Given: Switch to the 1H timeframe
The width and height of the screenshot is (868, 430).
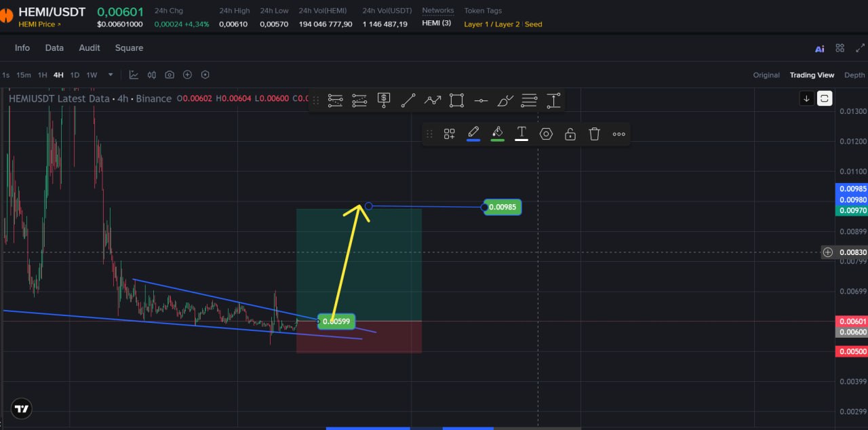Looking at the screenshot, I should (42, 75).
